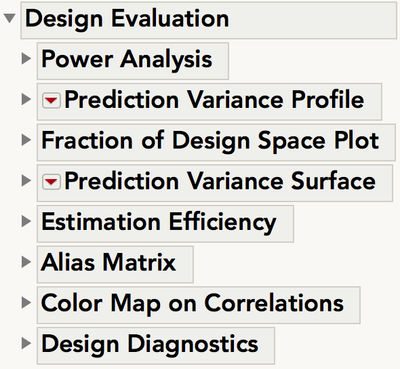The width and height of the screenshot is (400, 369).
Task: Open Prediction Variance Profile red triangle menu
Action: tap(51, 100)
